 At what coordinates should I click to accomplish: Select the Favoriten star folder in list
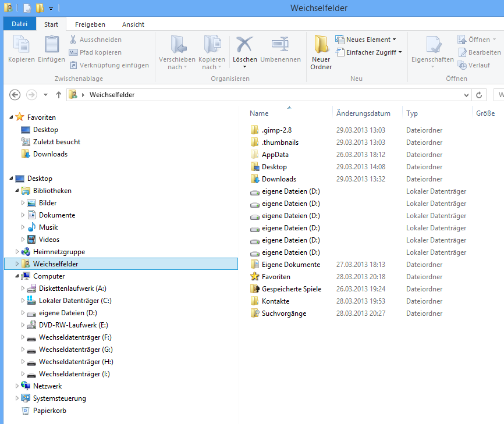254,277
